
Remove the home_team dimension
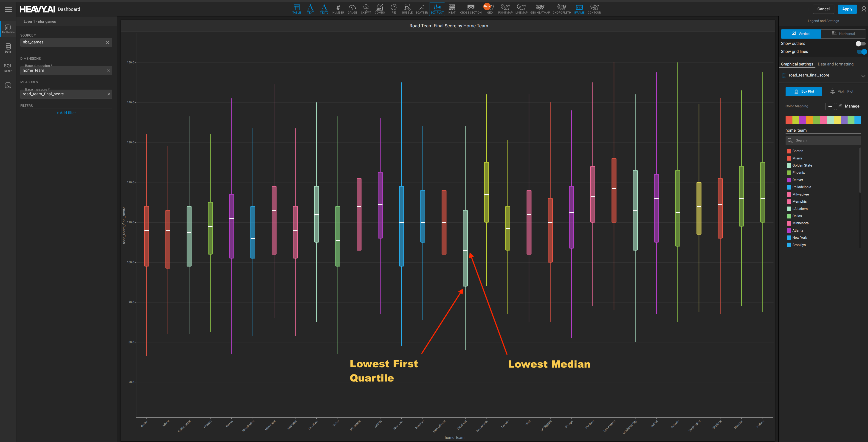pyautogui.click(x=108, y=71)
